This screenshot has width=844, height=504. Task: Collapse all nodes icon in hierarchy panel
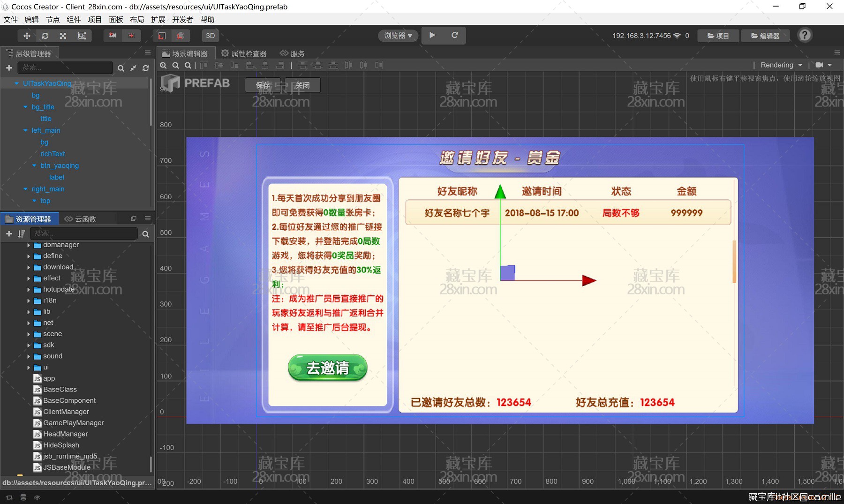[x=134, y=68]
